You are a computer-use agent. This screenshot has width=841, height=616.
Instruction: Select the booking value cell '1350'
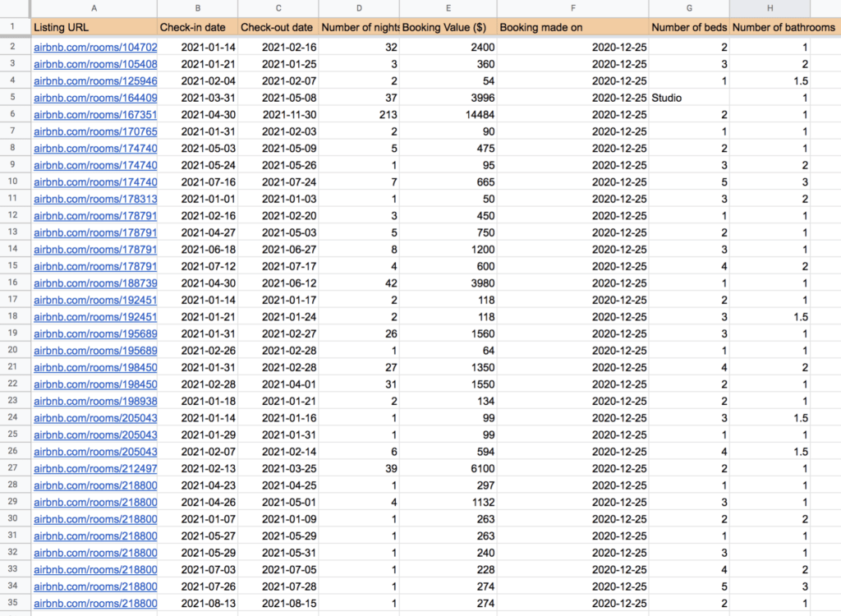(x=448, y=368)
